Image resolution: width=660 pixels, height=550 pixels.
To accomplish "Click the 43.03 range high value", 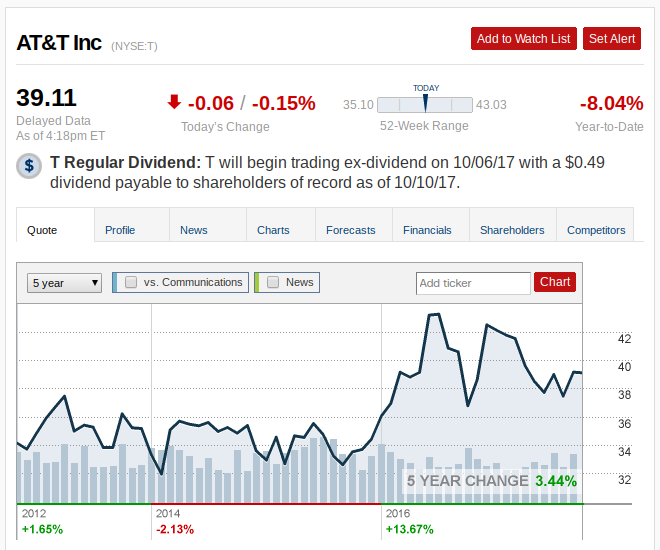I will [x=491, y=104].
